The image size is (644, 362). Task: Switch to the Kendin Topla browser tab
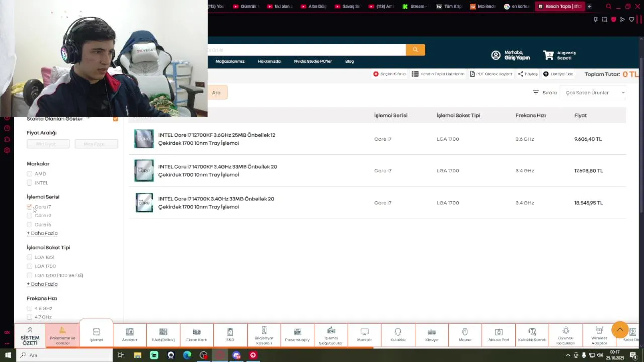(x=559, y=6)
